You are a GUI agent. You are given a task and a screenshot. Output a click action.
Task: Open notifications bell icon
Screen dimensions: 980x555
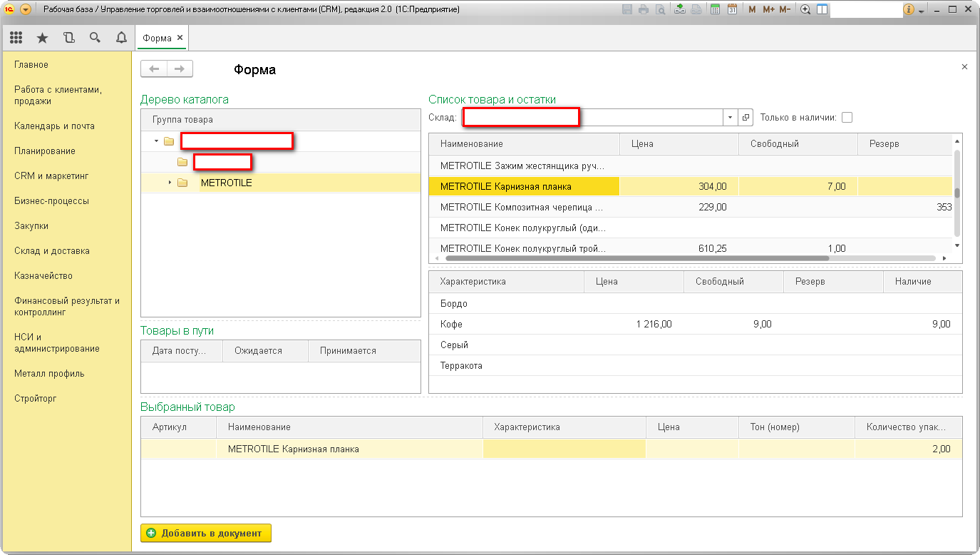[121, 38]
